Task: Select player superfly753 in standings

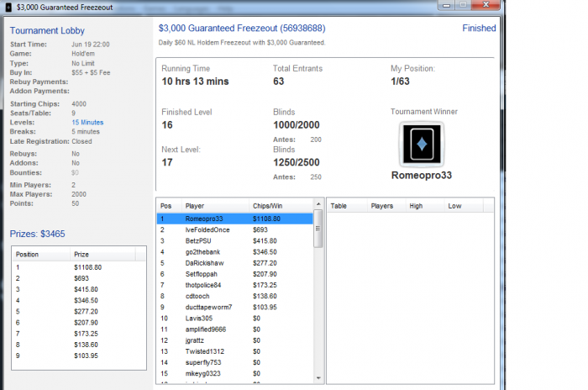Action: click(234, 362)
